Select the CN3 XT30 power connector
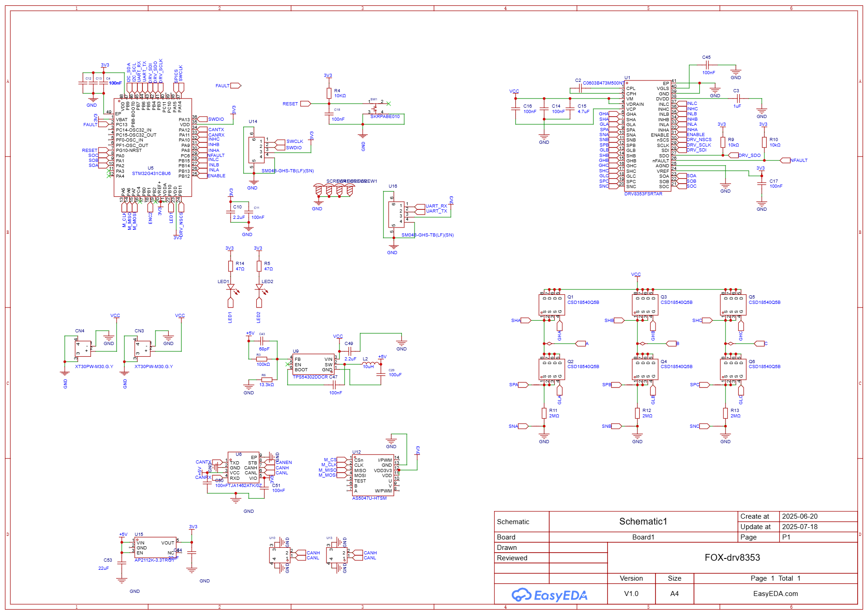The width and height of the screenshot is (868, 615). [143, 349]
